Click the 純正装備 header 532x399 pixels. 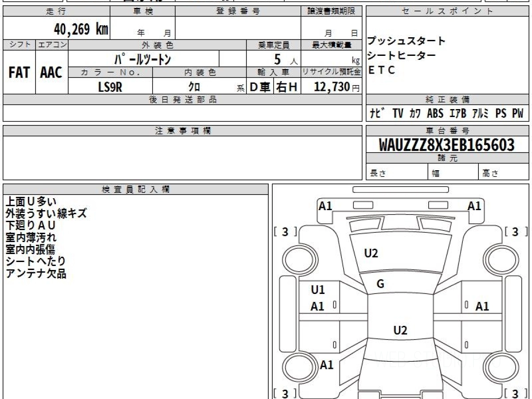447,100
